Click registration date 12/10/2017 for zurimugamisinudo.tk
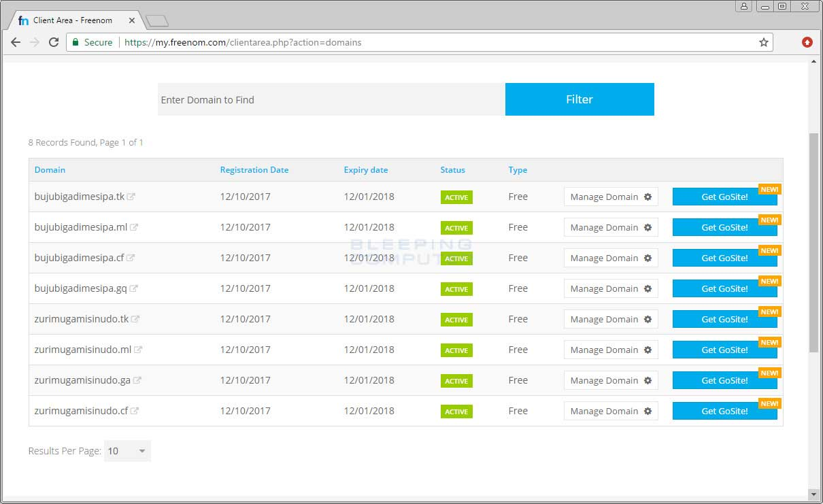The image size is (823, 504). 245,319
